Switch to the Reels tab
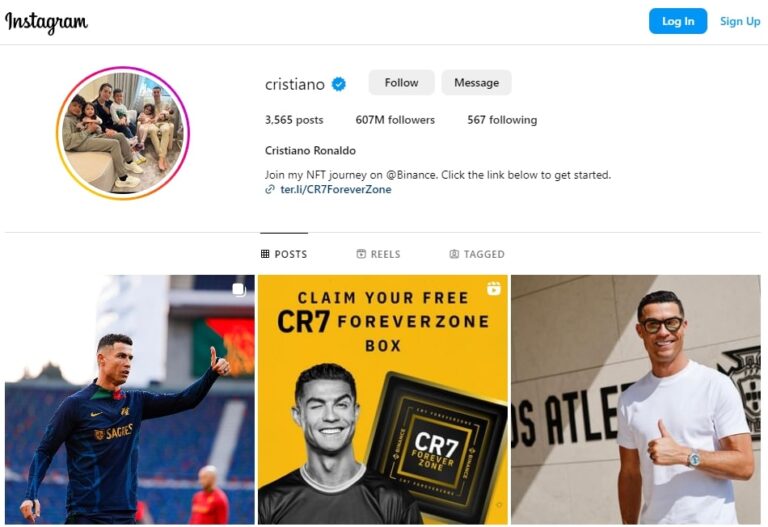This screenshot has height=527, width=768. pos(379,254)
